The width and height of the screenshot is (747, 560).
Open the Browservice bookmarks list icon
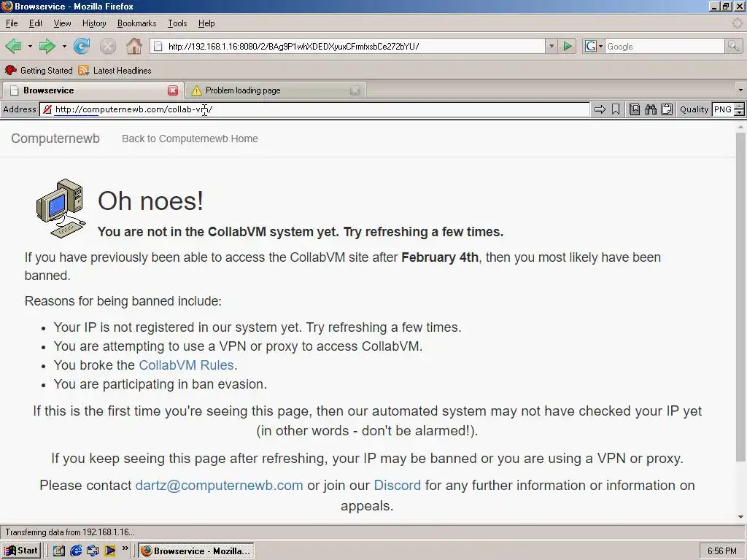point(635,109)
